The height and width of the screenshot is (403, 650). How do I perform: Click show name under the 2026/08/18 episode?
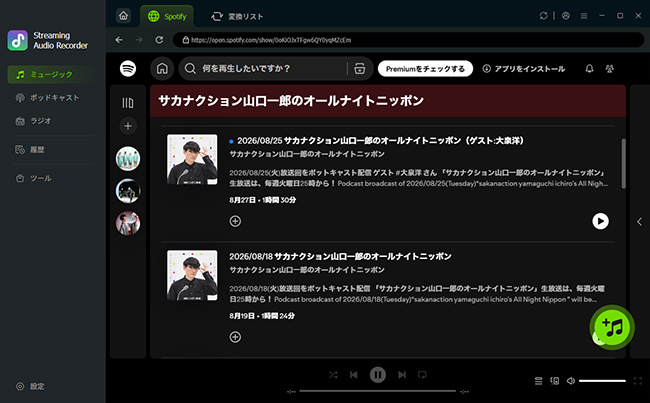click(307, 270)
